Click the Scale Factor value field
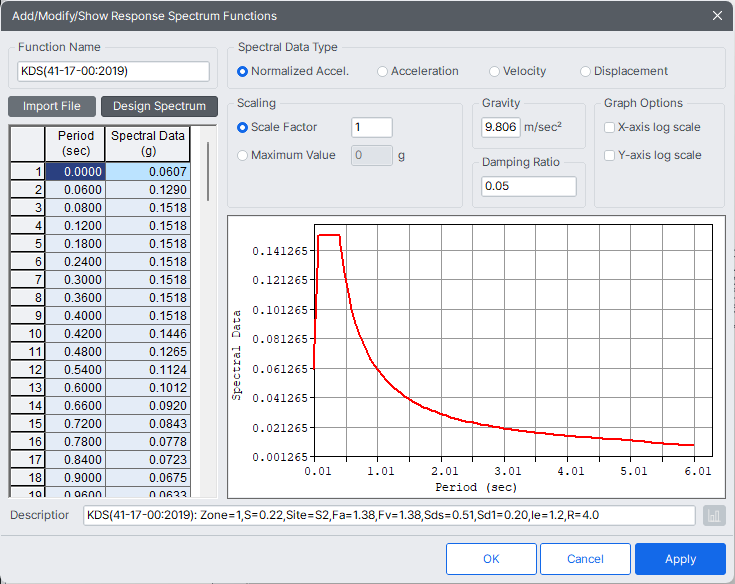 pos(372,127)
